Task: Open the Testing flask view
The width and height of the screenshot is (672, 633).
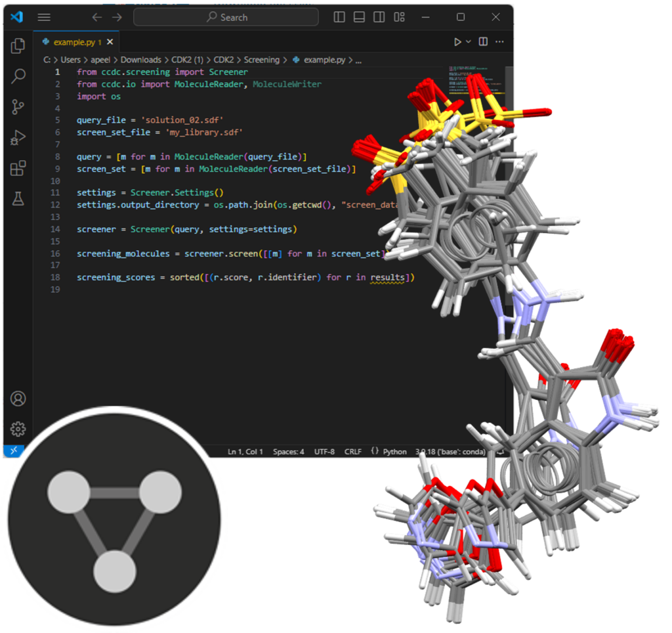Action: click(18, 199)
